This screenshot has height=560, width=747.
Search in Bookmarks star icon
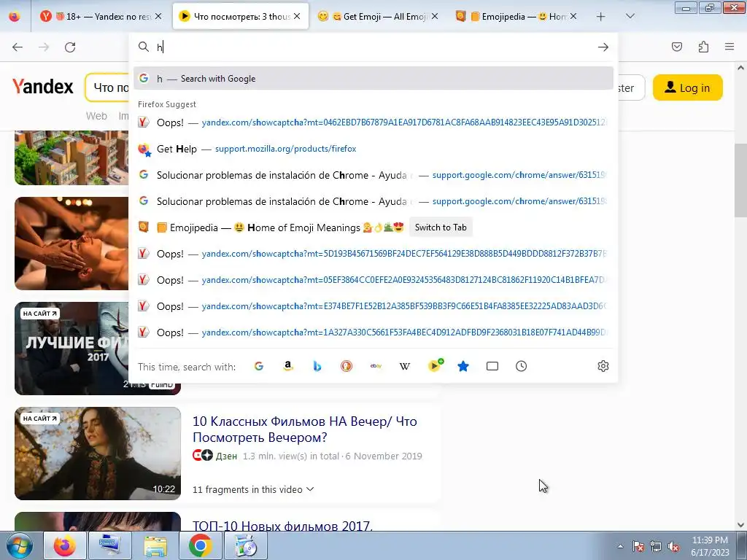(463, 366)
